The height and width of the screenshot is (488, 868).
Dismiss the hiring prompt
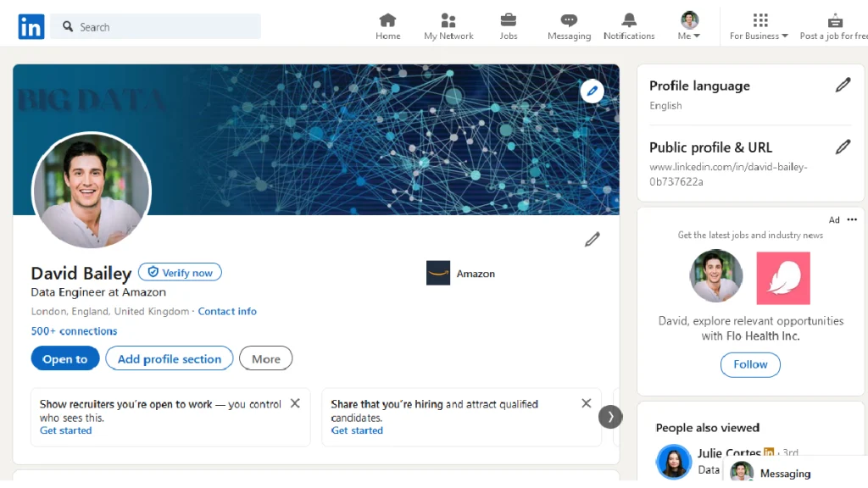(586, 403)
